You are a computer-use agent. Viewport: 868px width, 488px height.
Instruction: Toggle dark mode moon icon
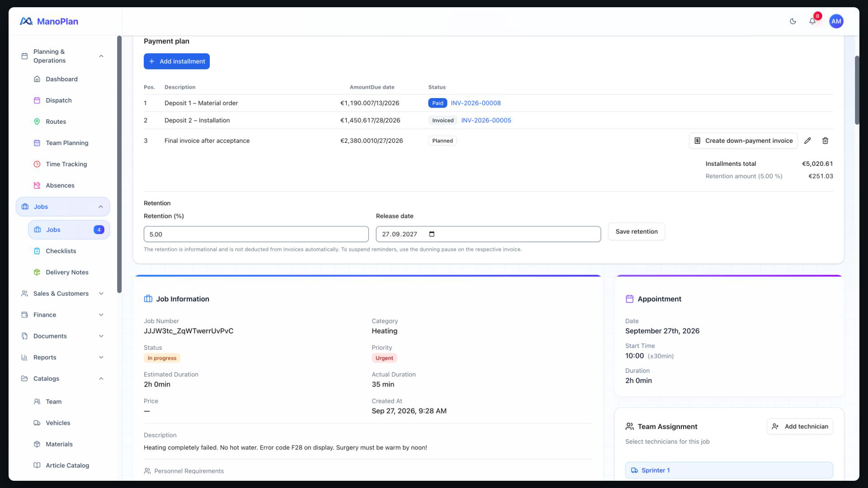pos(793,21)
